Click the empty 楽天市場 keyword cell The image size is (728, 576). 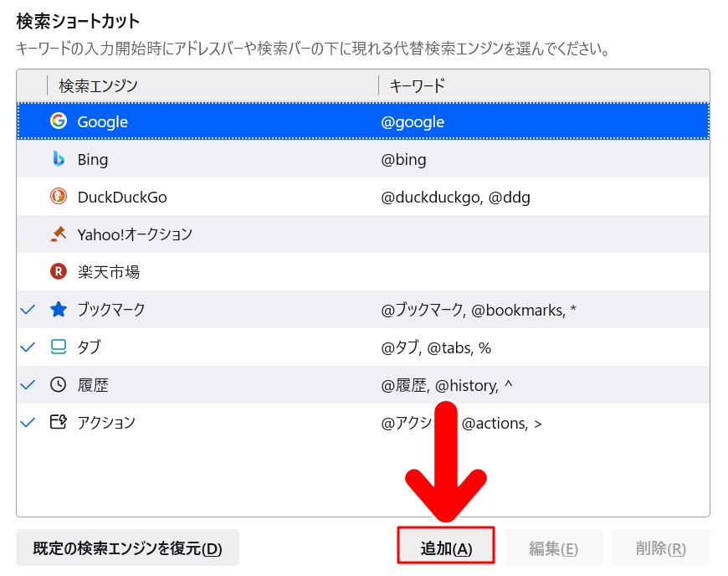(544, 272)
